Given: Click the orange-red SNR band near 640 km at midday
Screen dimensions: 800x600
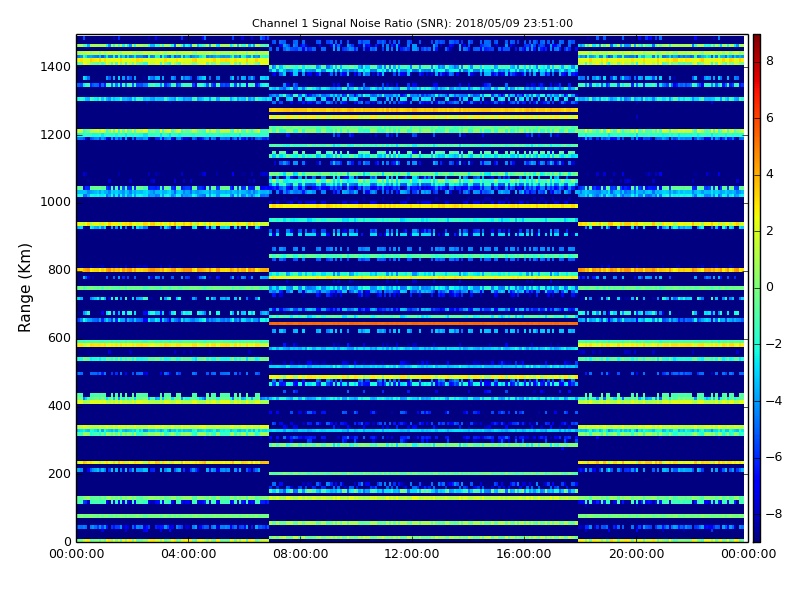Looking at the screenshot, I should tap(423, 323).
